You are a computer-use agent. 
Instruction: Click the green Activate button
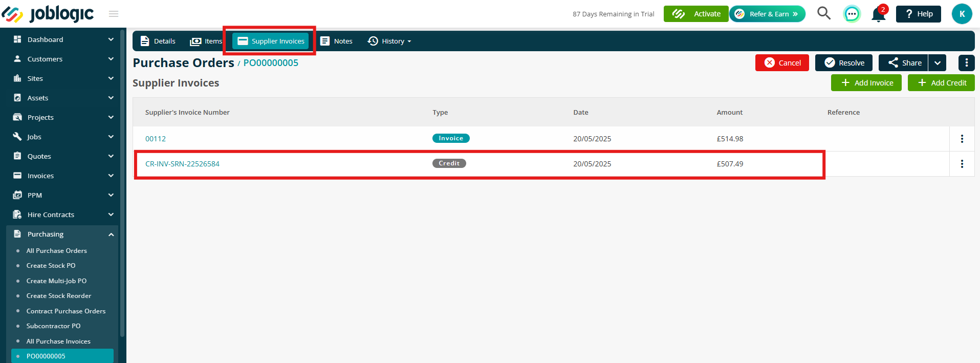696,14
